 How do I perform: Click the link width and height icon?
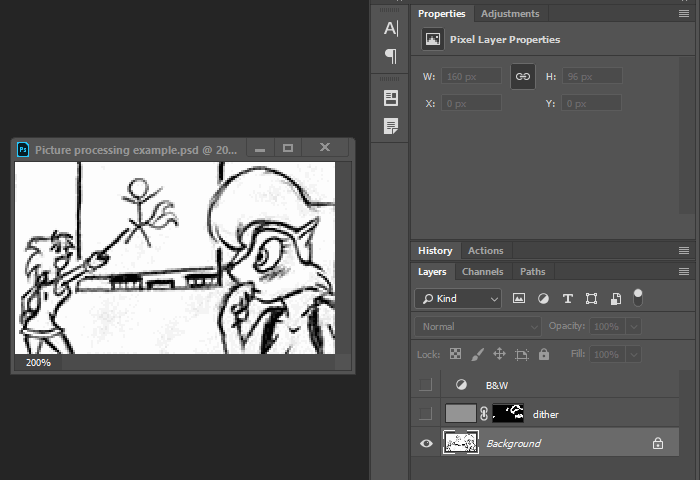522,76
